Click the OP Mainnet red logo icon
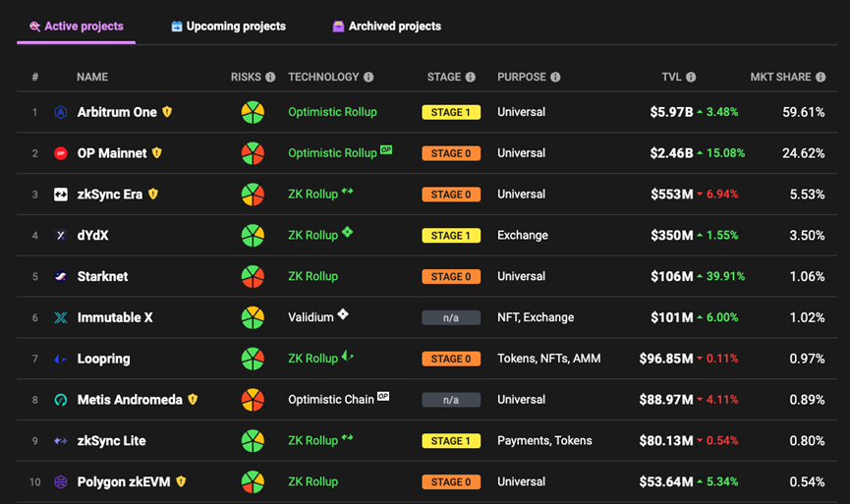The height and width of the screenshot is (504, 850). pos(61,153)
